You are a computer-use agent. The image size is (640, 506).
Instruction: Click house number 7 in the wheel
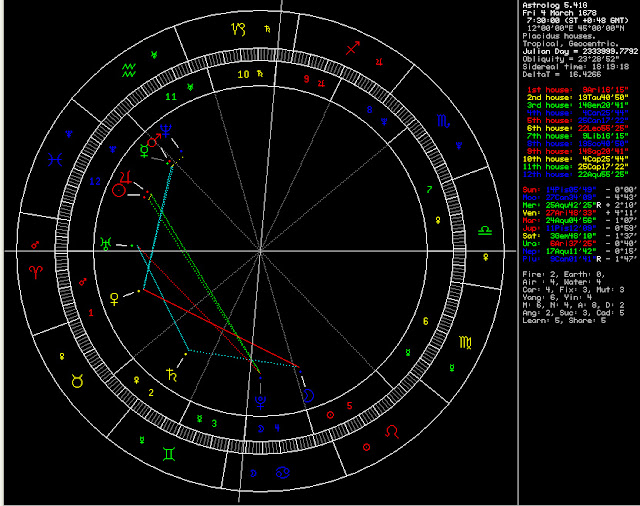(x=429, y=189)
